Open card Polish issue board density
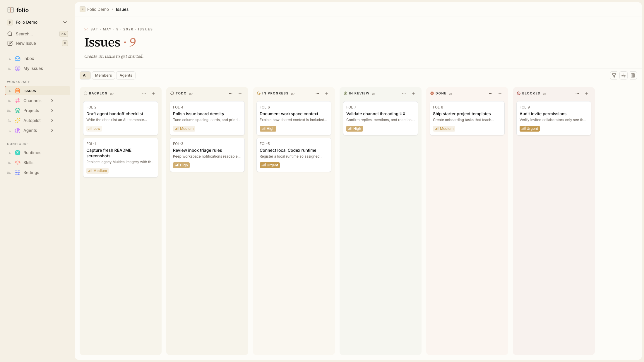 pyautogui.click(x=207, y=118)
